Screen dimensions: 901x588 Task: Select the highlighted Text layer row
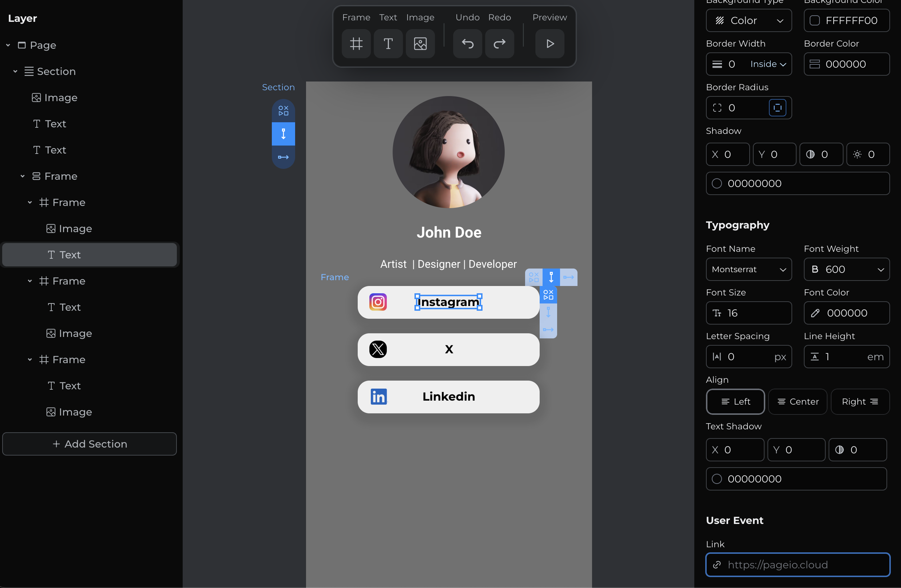pos(90,255)
